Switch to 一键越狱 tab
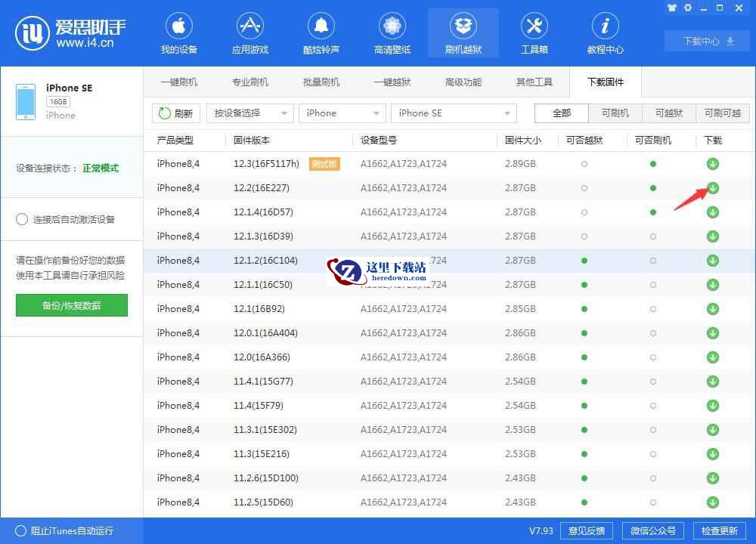Image resolution: width=756 pixels, height=544 pixels. pos(392,82)
